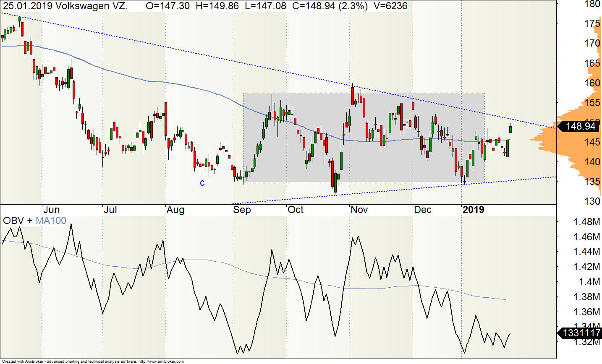Click the blue 'c' marker below August candles
The height and width of the screenshot is (364, 602).
click(202, 183)
